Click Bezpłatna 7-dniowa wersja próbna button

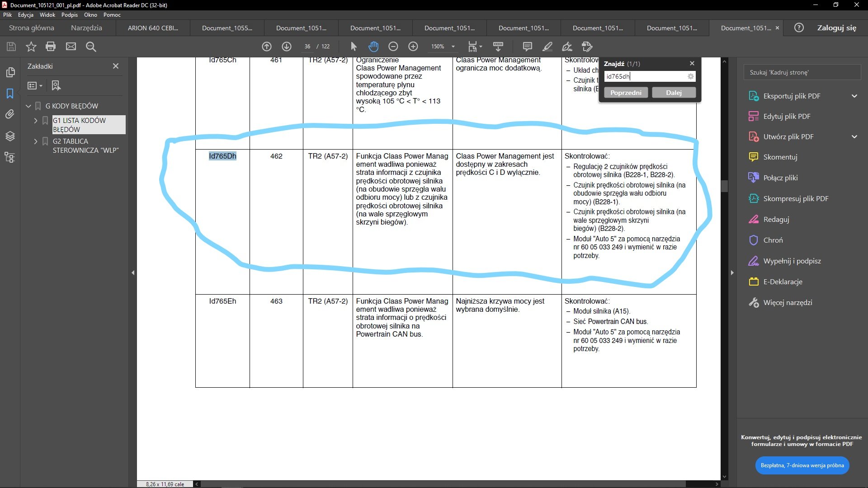(x=802, y=465)
